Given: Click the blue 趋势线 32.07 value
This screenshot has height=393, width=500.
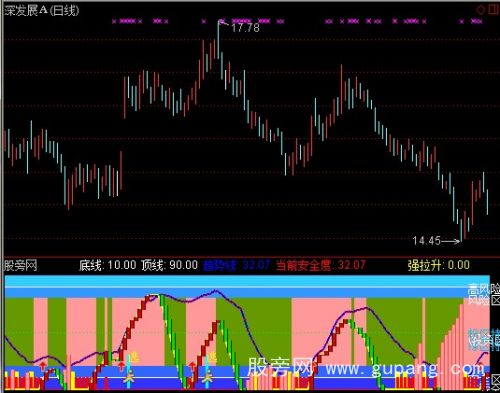Looking at the screenshot, I should [x=236, y=265].
